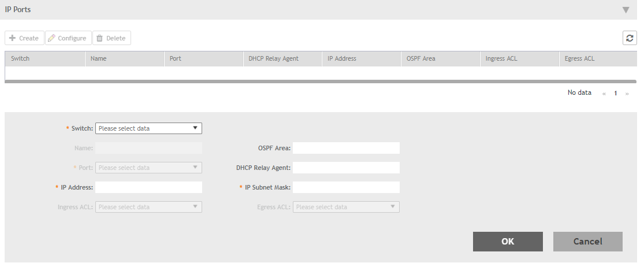The width and height of the screenshot is (644, 263).
Task: Open the Switch dropdown
Action: [148, 128]
